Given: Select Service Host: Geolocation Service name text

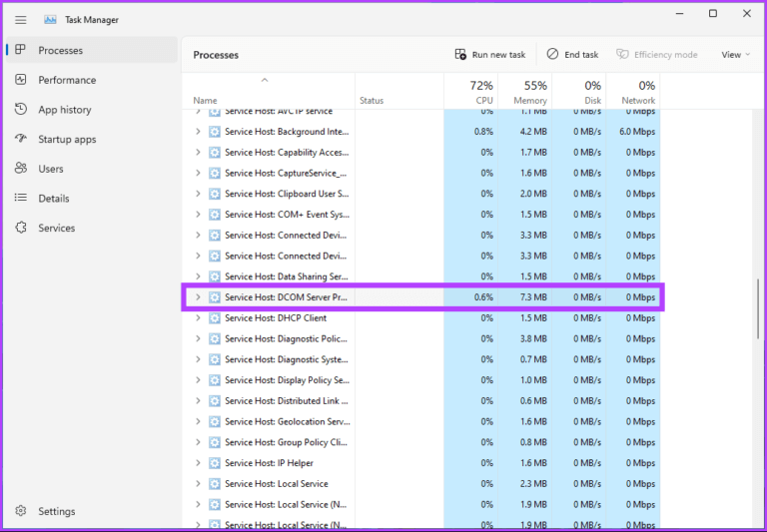Looking at the screenshot, I should [288, 421].
